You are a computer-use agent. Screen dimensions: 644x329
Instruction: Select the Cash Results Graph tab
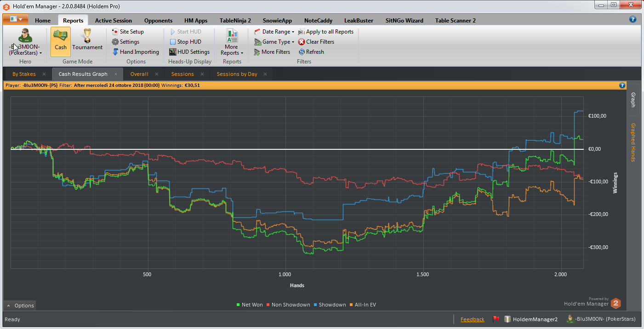(x=83, y=74)
